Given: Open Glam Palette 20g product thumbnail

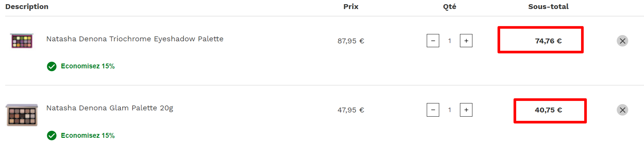Looking at the screenshot, I should coord(22,115).
